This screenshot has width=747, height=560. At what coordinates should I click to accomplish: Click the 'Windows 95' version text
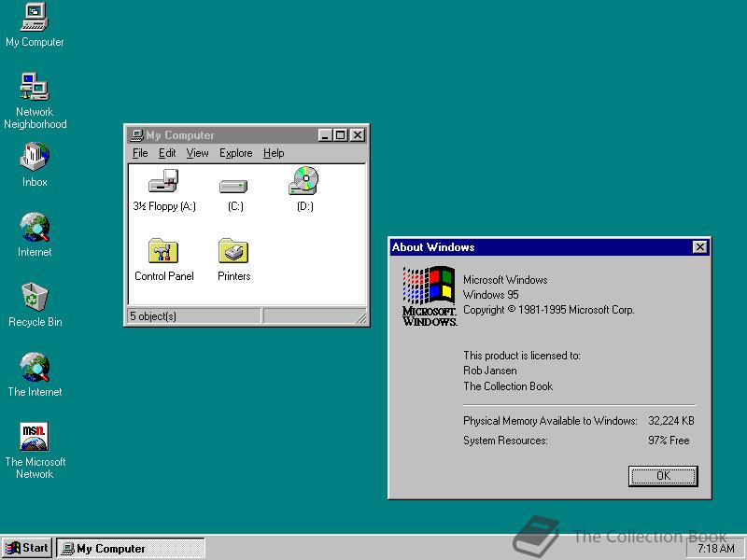[x=491, y=295]
